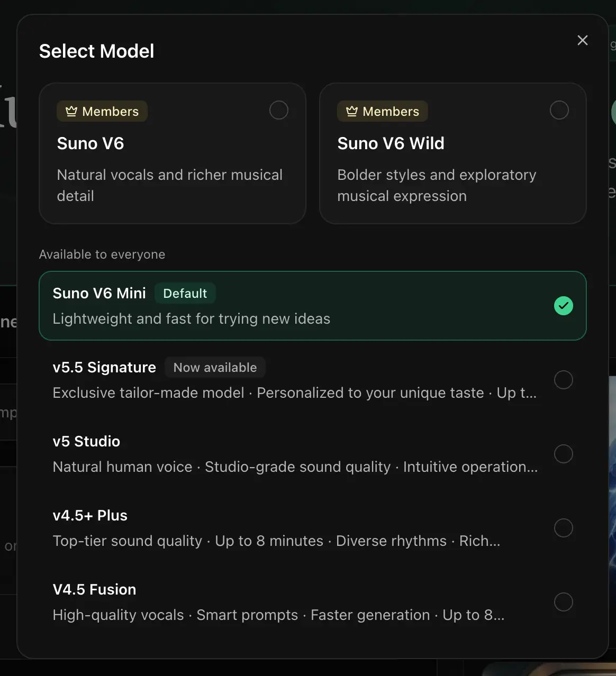Click the "Natural human voice" description line
The height and width of the screenshot is (676, 616).
[295, 467]
